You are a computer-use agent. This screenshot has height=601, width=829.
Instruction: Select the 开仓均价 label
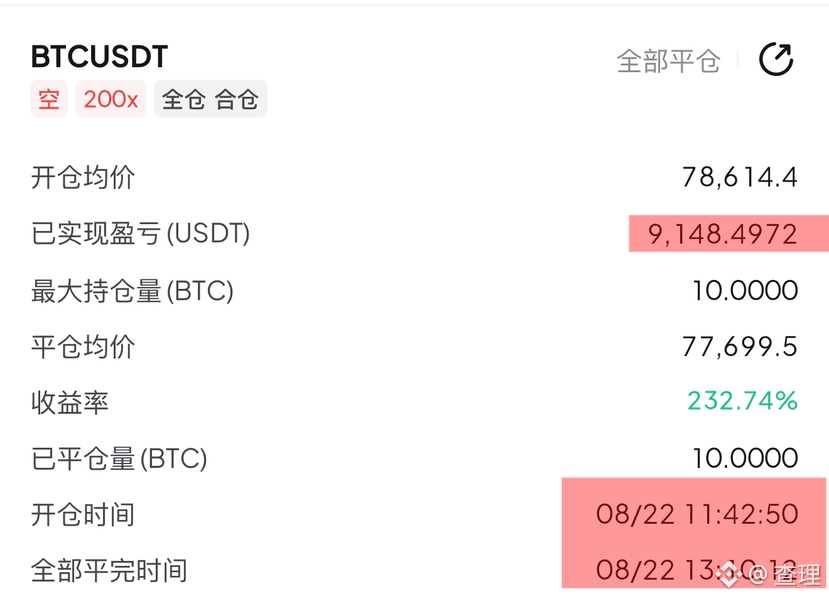coord(83,177)
